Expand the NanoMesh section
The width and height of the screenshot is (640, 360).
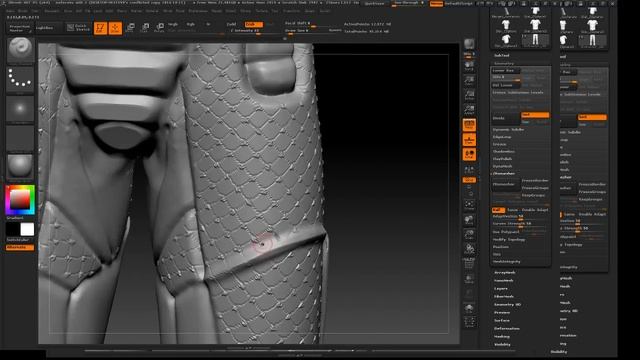504,280
